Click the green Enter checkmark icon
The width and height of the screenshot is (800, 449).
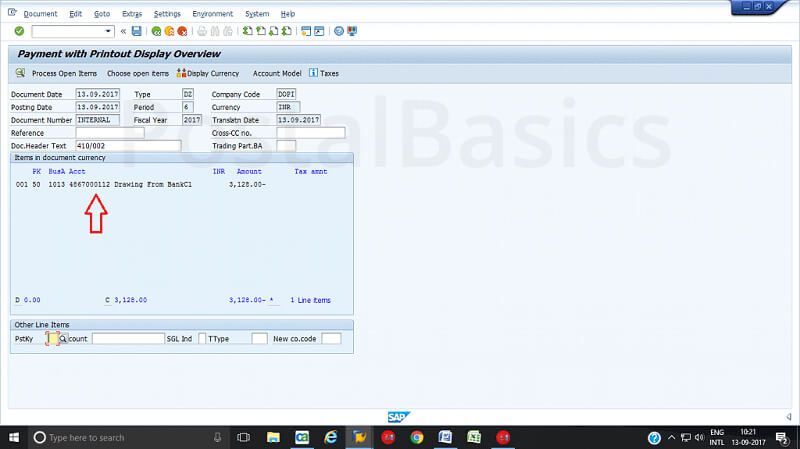[19, 31]
